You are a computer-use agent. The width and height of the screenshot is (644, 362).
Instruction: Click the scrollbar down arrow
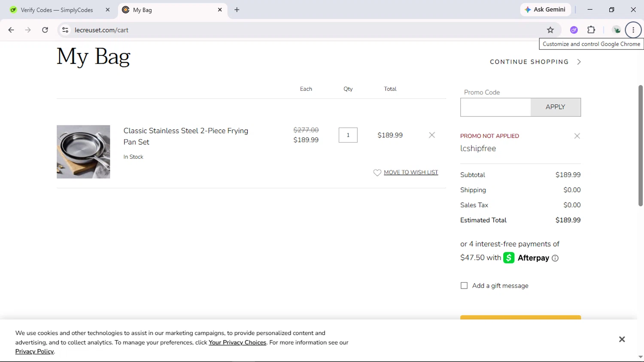tap(641, 357)
